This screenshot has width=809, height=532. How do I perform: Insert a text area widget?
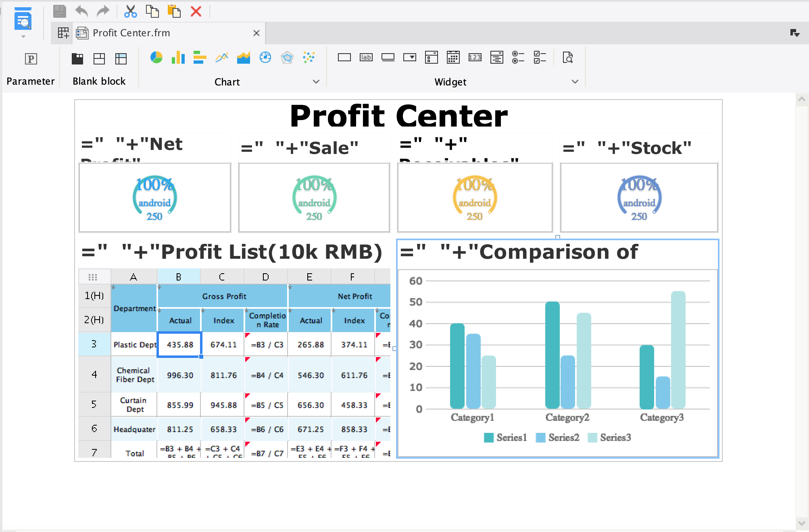[497, 58]
